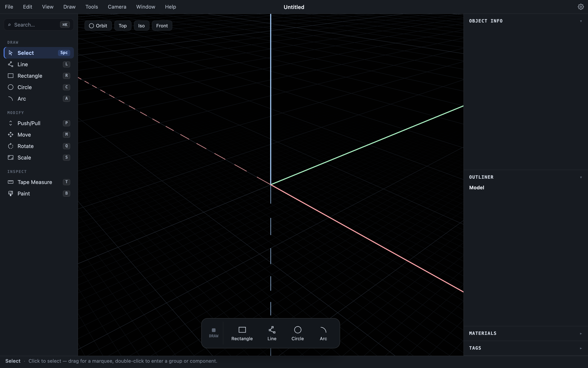
Task: Open settings via the gear icon
Action: pos(581,7)
